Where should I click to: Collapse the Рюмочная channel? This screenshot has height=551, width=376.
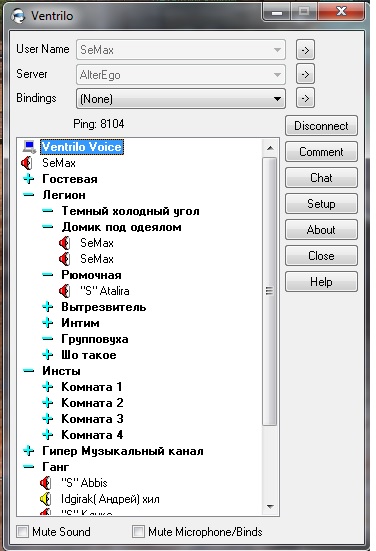(47, 275)
